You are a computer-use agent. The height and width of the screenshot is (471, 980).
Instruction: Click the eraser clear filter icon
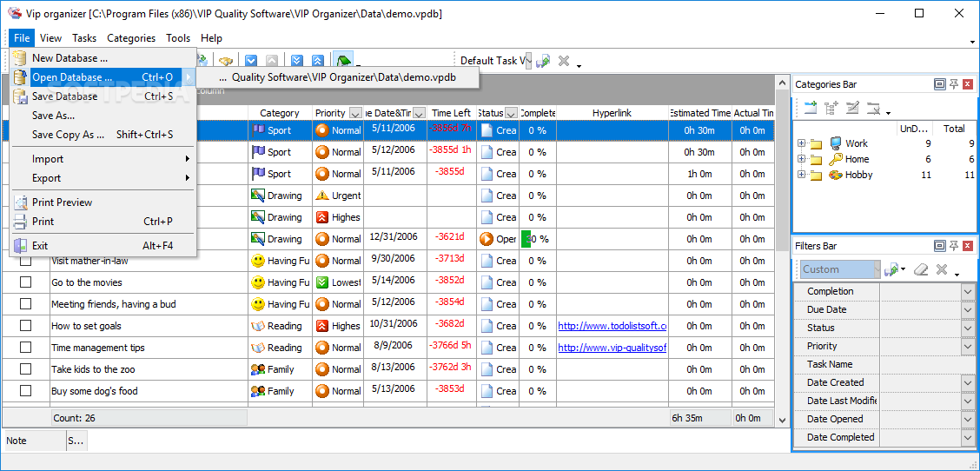[x=921, y=269]
